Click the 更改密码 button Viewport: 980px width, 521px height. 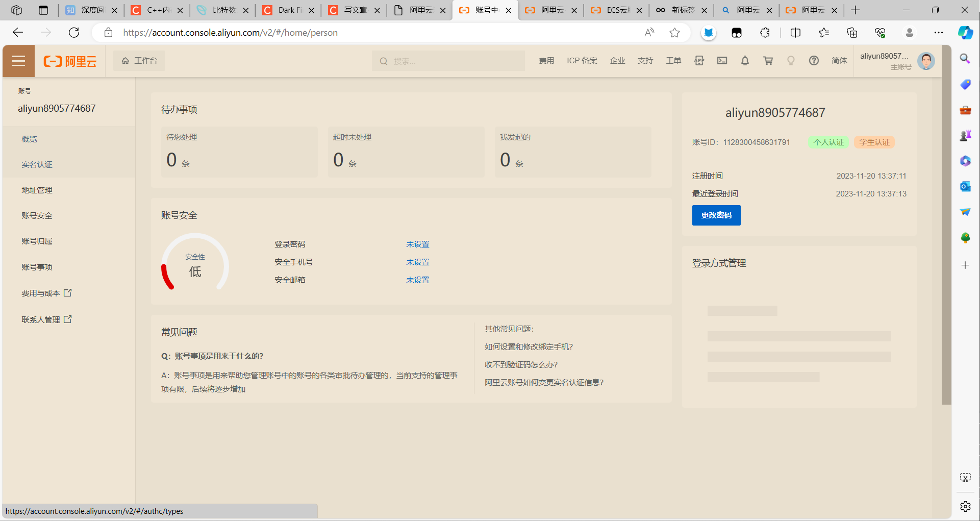pyautogui.click(x=716, y=215)
